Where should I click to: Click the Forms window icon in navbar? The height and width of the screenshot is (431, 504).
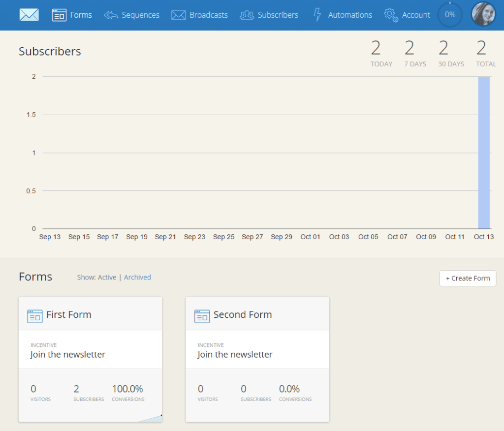(x=59, y=15)
